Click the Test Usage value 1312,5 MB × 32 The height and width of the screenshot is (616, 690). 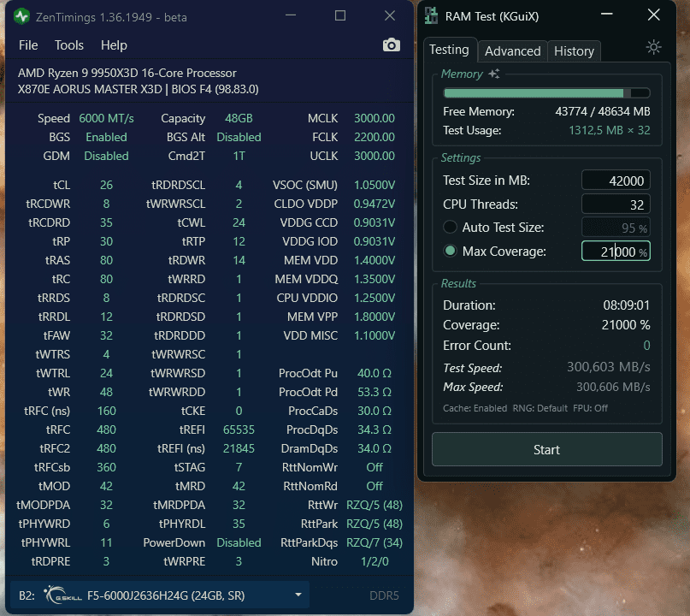point(609,130)
